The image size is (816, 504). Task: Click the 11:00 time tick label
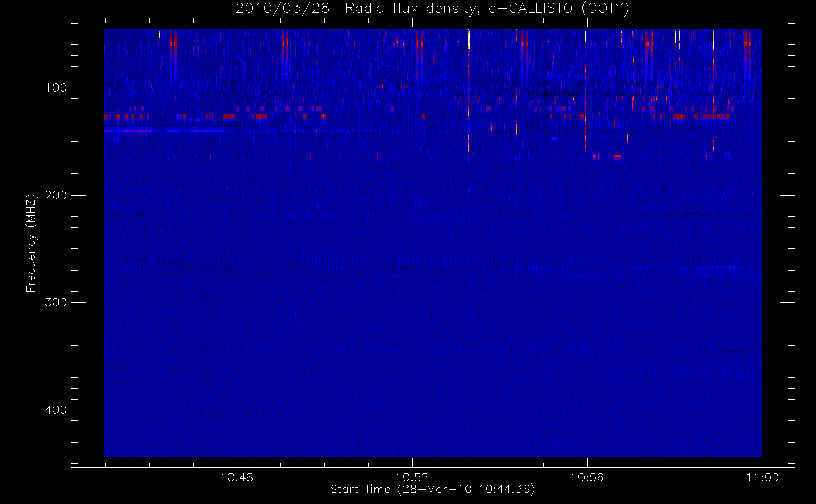click(763, 477)
